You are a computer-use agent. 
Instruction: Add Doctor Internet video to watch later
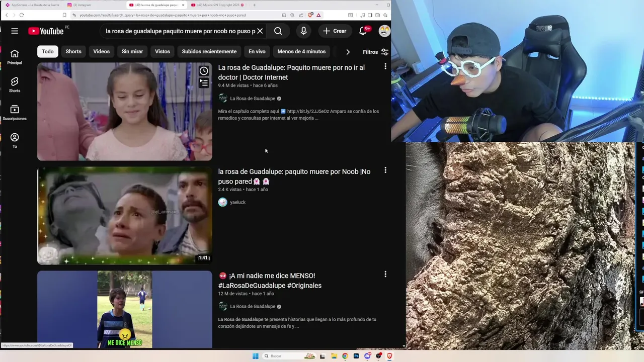coord(204,71)
